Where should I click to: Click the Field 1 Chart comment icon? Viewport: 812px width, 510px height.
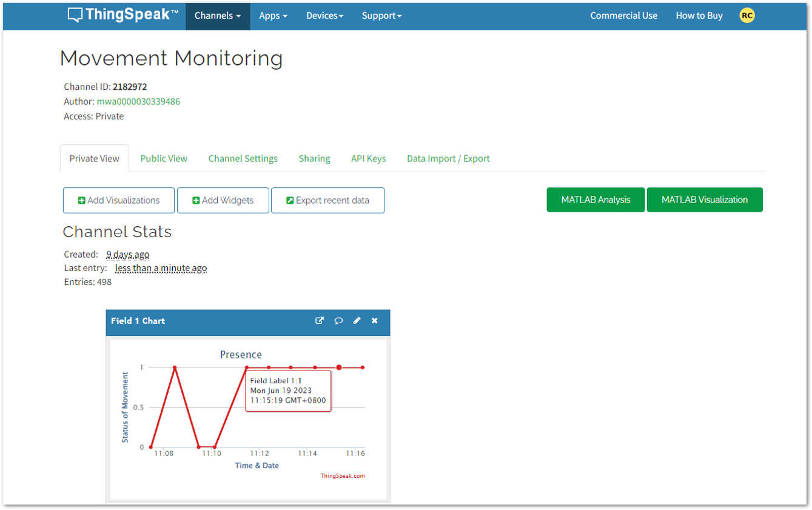point(338,321)
